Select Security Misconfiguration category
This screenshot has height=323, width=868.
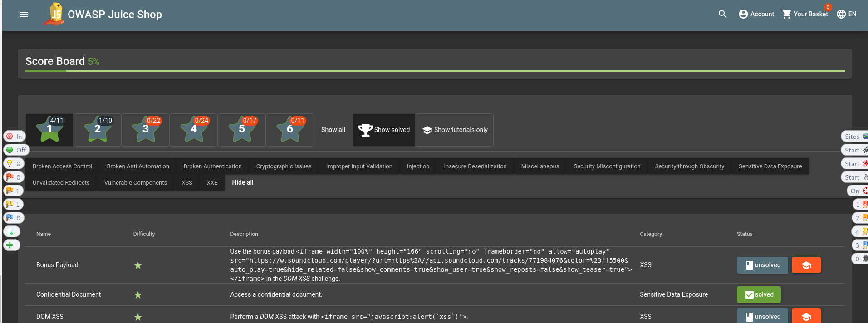click(x=607, y=166)
